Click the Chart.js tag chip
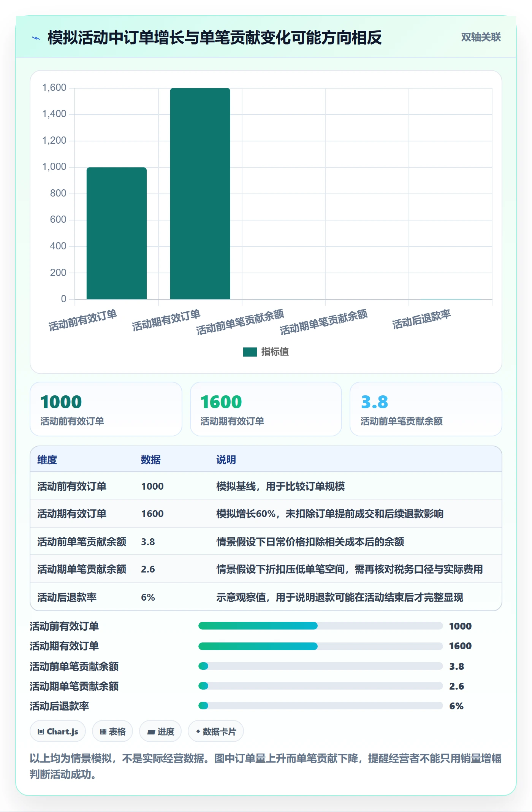 click(58, 731)
